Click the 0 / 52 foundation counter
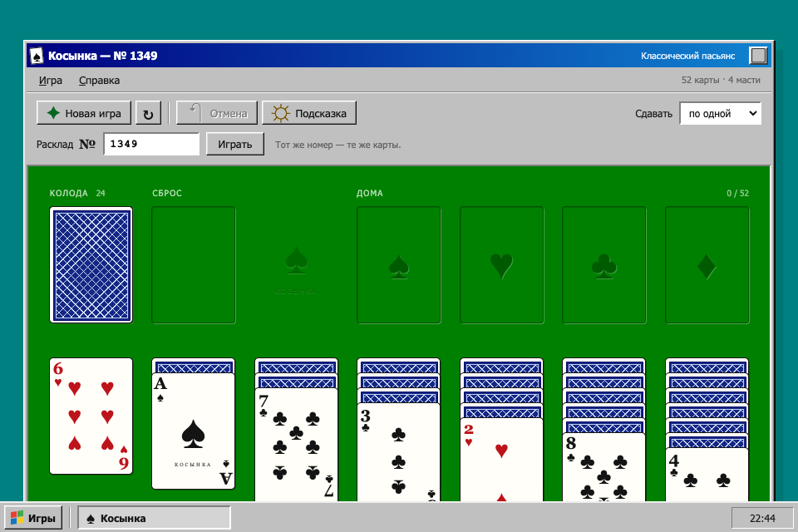This screenshot has width=798, height=532. click(x=737, y=193)
